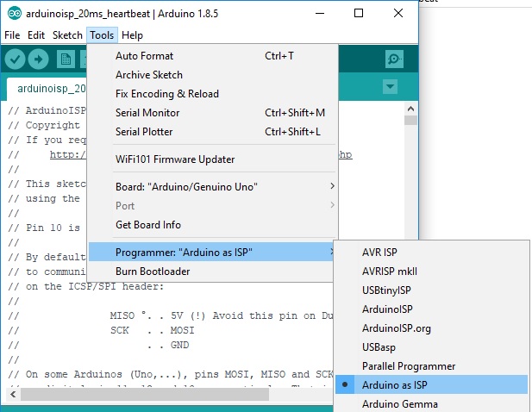Click horizontal scrollbar left arrow

(13, 395)
